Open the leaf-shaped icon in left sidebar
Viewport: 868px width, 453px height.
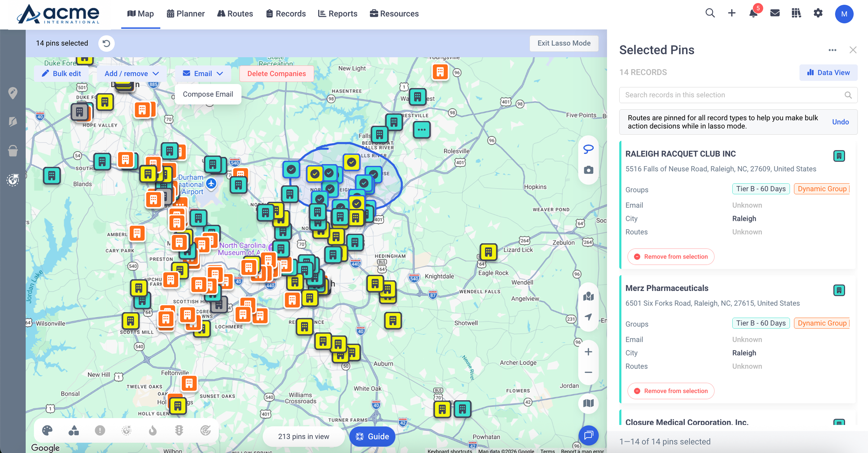point(13,122)
